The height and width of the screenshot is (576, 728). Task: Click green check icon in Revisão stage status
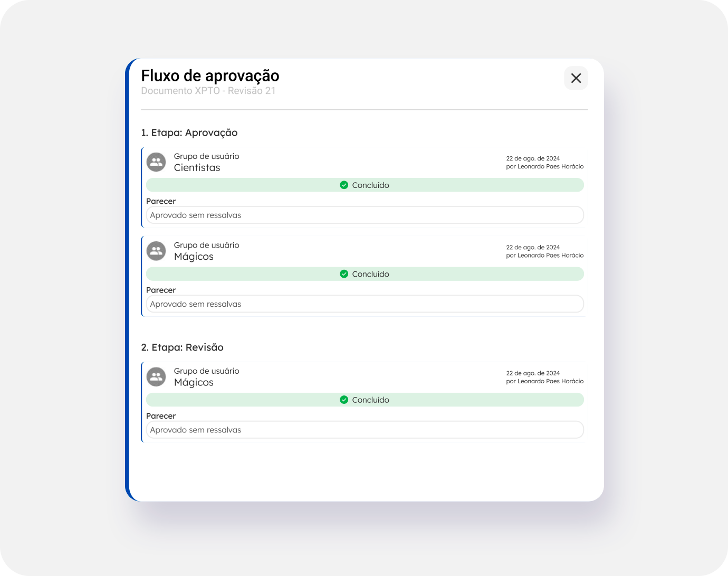click(344, 400)
